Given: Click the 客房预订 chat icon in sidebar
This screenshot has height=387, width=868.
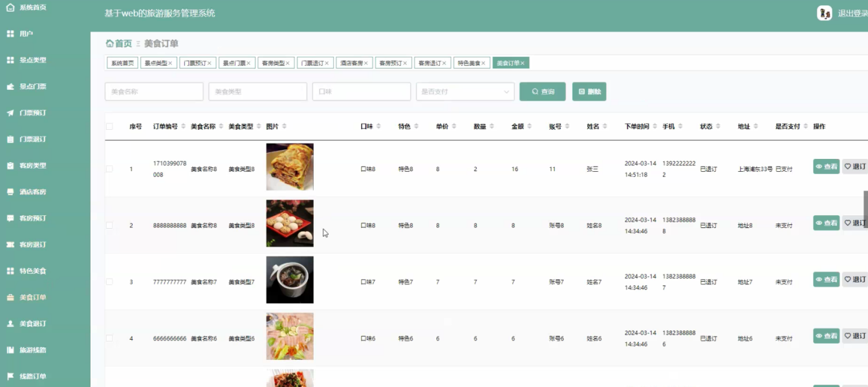Looking at the screenshot, I should pyautogui.click(x=10, y=218).
